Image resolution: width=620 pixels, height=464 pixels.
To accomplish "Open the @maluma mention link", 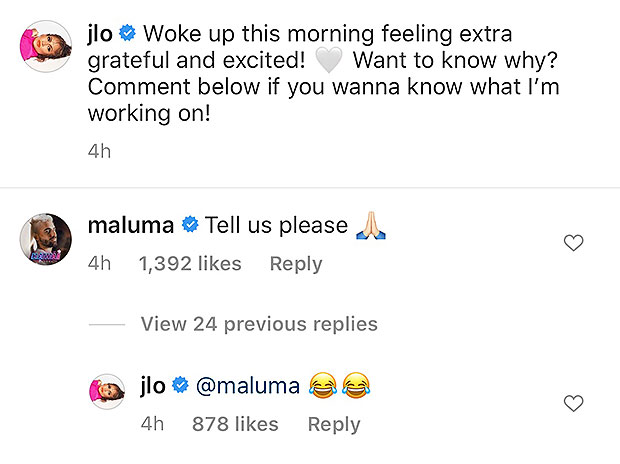I will pyautogui.click(x=246, y=386).
